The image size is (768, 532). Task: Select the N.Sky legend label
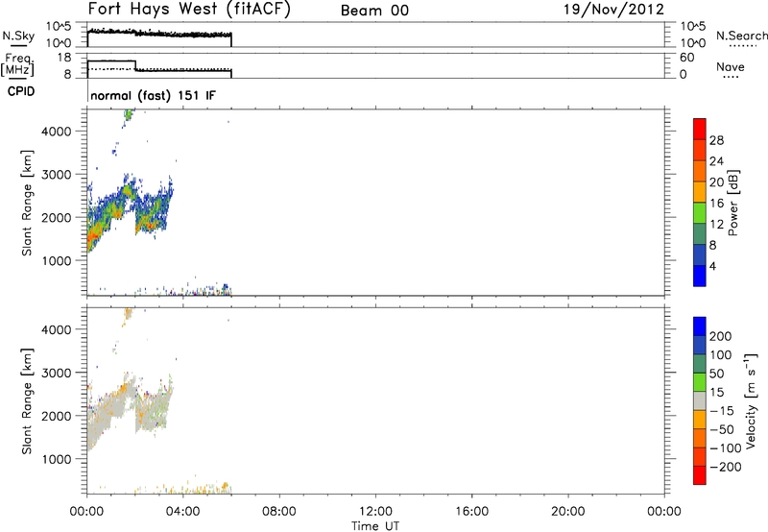(x=18, y=36)
